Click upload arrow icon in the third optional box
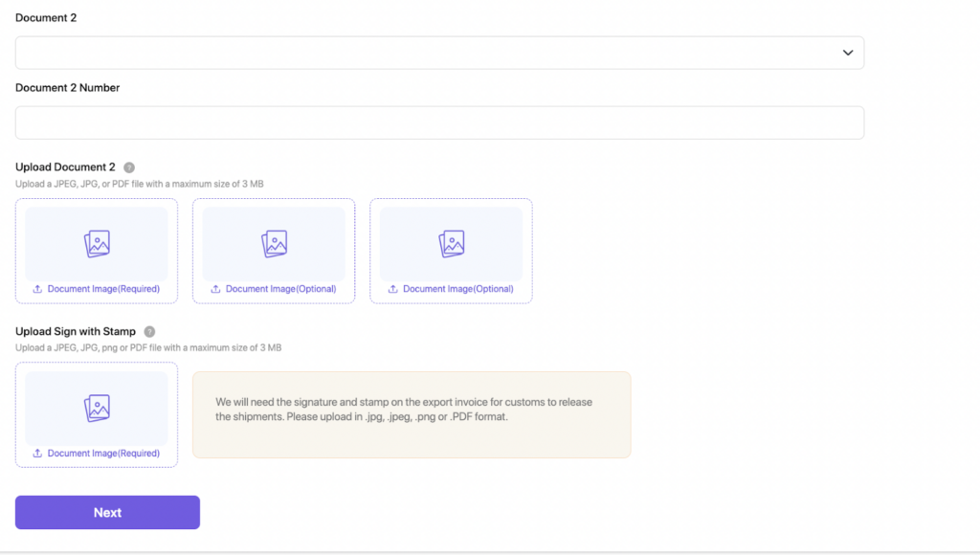Image resolution: width=980 pixels, height=555 pixels. [x=393, y=289]
